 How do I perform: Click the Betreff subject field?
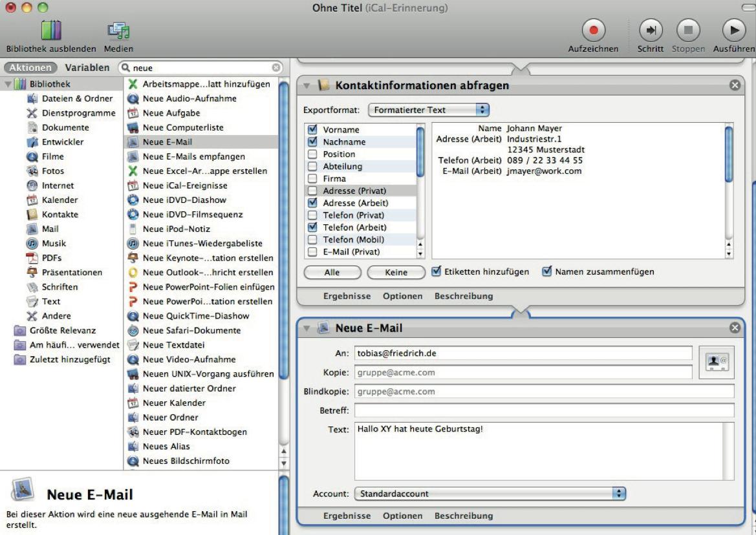pyautogui.click(x=545, y=410)
